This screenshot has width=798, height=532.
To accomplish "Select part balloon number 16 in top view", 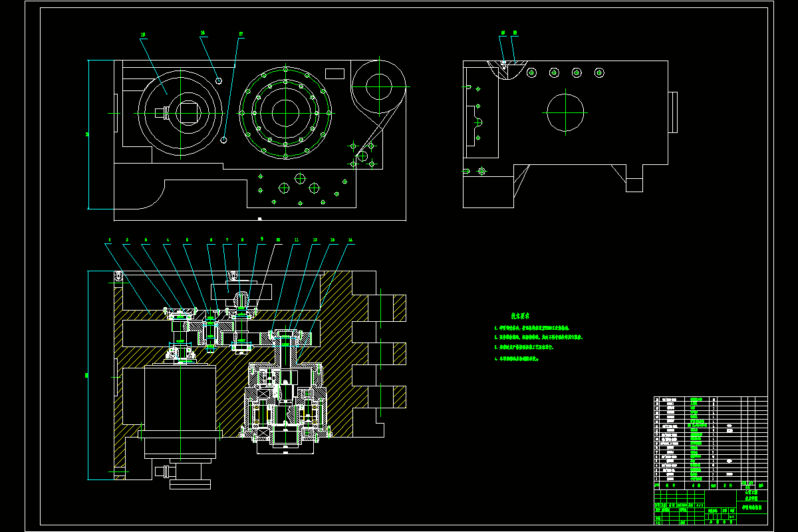I will (203, 32).
